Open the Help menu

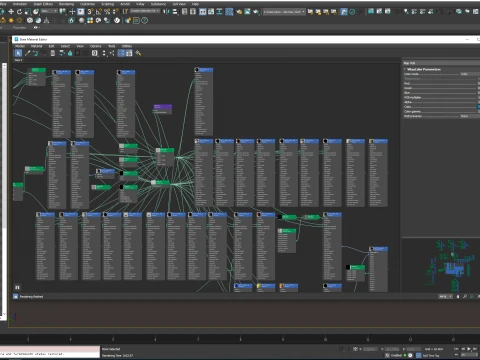coord(195,4)
